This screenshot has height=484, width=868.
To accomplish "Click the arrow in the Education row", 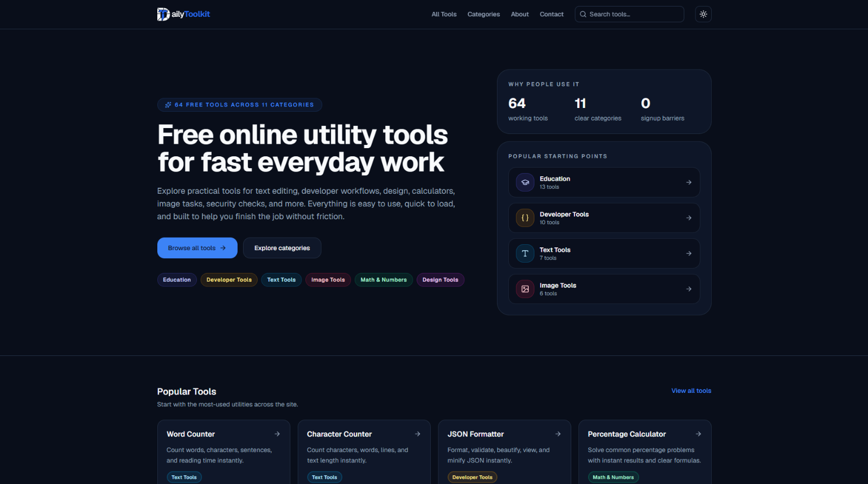I will 688,182.
